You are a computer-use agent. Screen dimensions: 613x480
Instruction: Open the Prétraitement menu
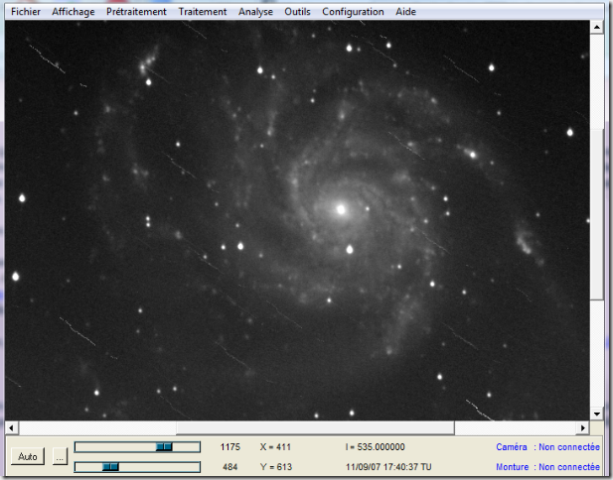coord(136,12)
